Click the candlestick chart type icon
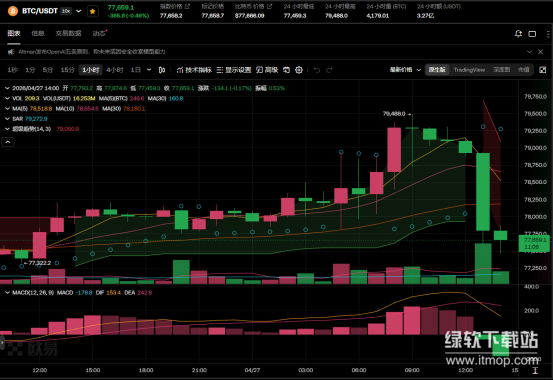The width and height of the screenshot is (553, 380). pyautogui.click(x=162, y=70)
